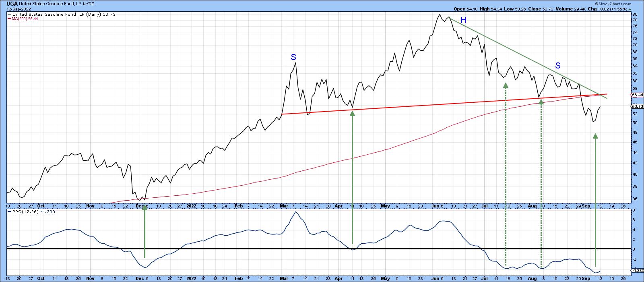Click Nov on the PPO panel bottom date axis
The height and width of the screenshot is (282, 644).
click(90, 278)
